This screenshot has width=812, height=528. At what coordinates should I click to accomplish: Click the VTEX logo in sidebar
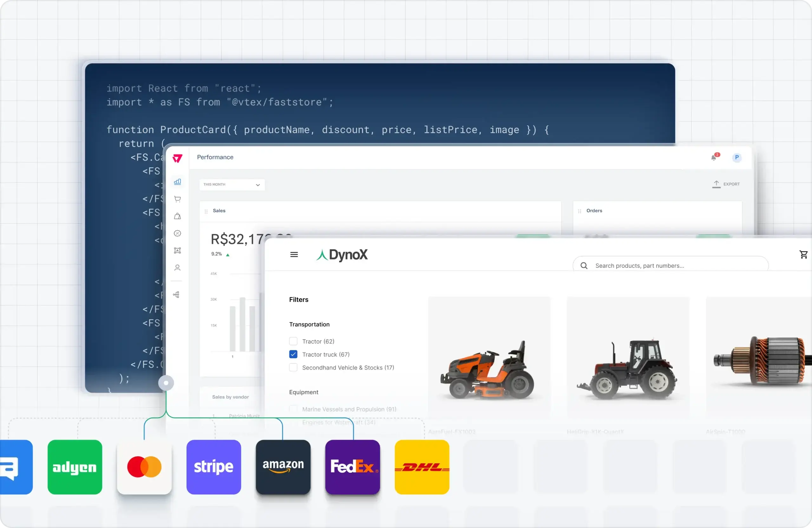(177, 158)
